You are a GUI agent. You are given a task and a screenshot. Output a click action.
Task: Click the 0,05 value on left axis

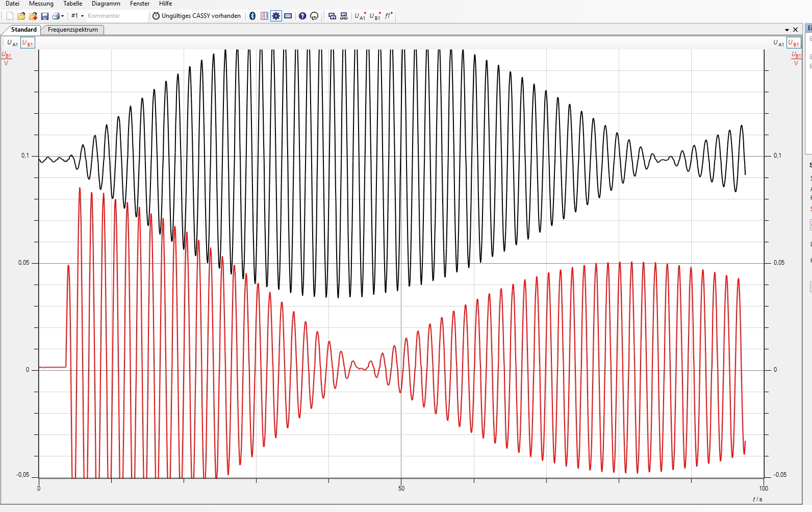[x=24, y=263]
